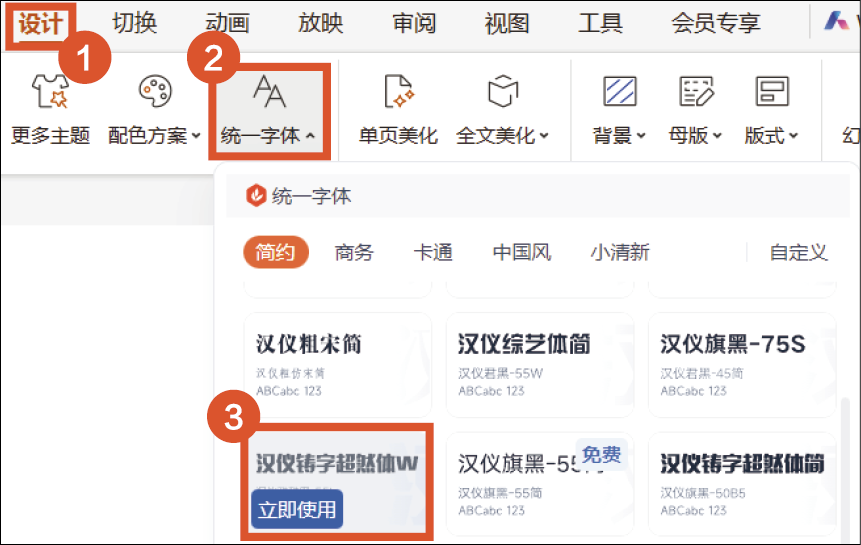Click the 立即使用 button
This screenshot has width=861, height=545.
(297, 509)
